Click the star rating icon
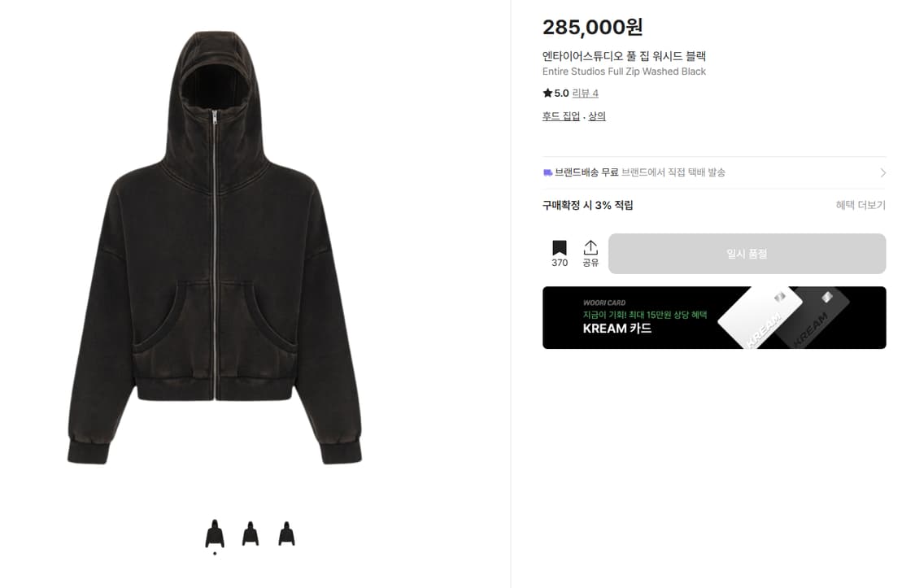The image size is (915, 588). [x=547, y=93]
